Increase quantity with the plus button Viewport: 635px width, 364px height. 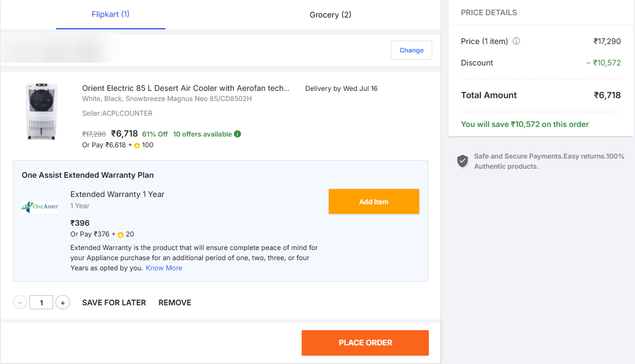pos(63,303)
